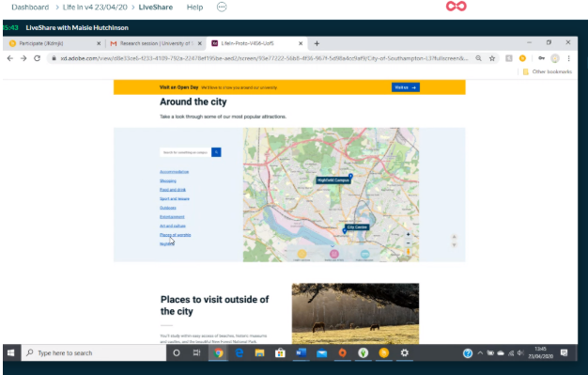Click the Task View taskbar icon
The image size is (588, 375).
pos(196,352)
